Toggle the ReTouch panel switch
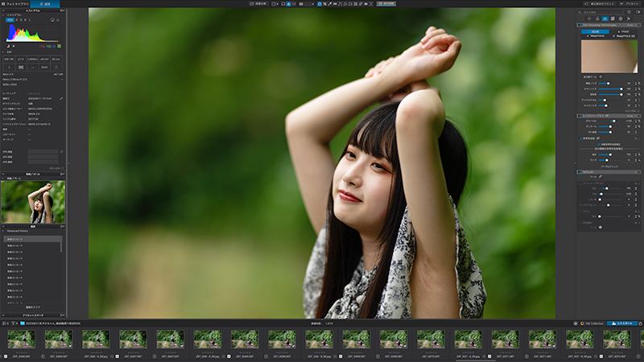Image resolution: width=644 pixels, height=362 pixels. pyautogui.click(x=580, y=171)
